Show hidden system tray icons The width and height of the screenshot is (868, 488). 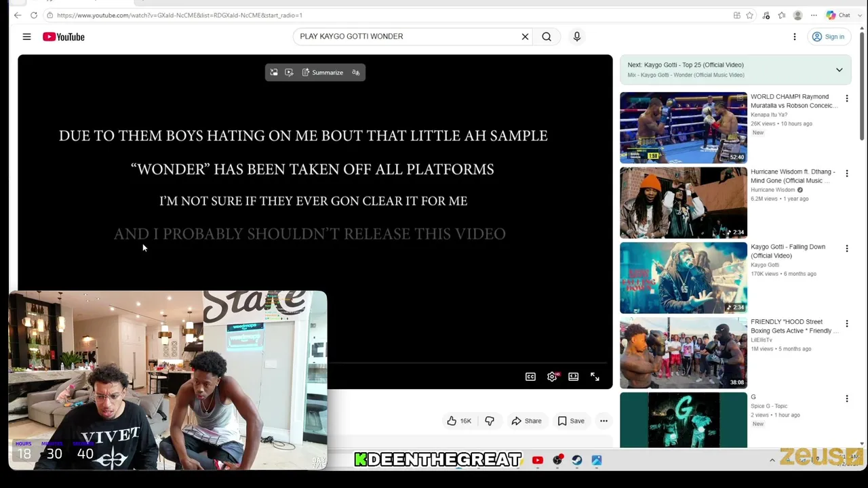pos(772,461)
